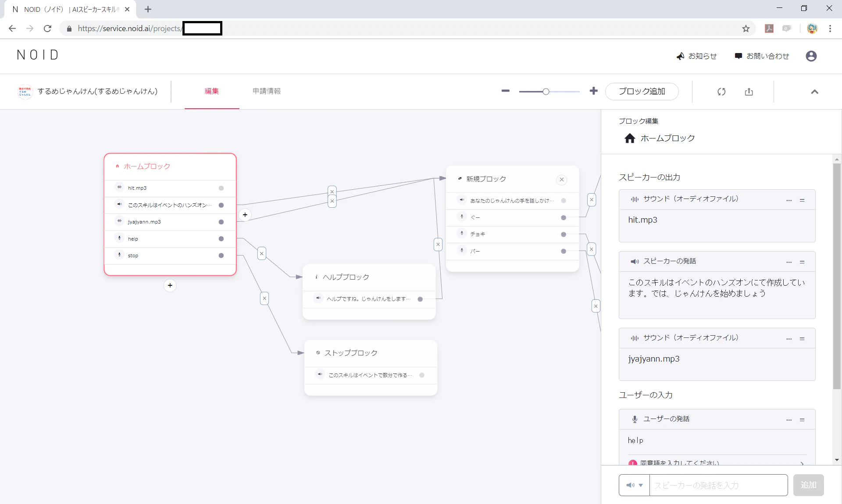Collapse toolbar with the up chevron
This screenshot has width=842, height=504.
tap(814, 92)
